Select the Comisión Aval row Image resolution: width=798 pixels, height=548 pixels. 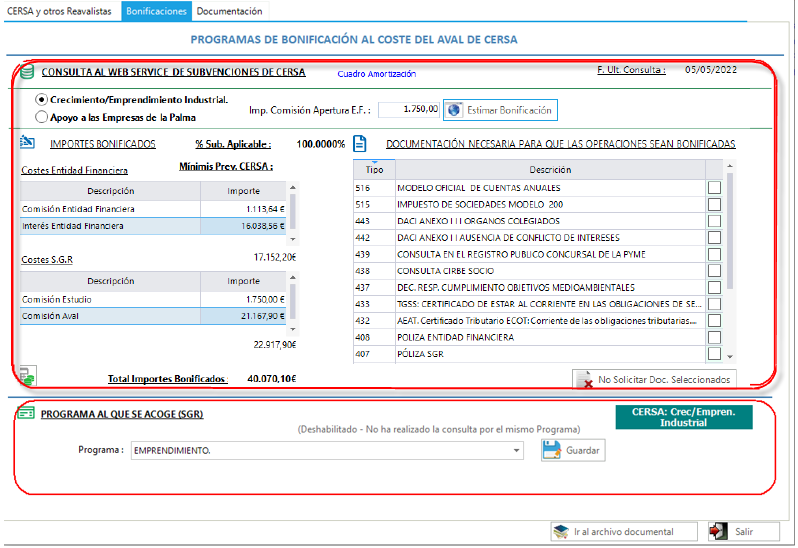[x=153, y=316]
